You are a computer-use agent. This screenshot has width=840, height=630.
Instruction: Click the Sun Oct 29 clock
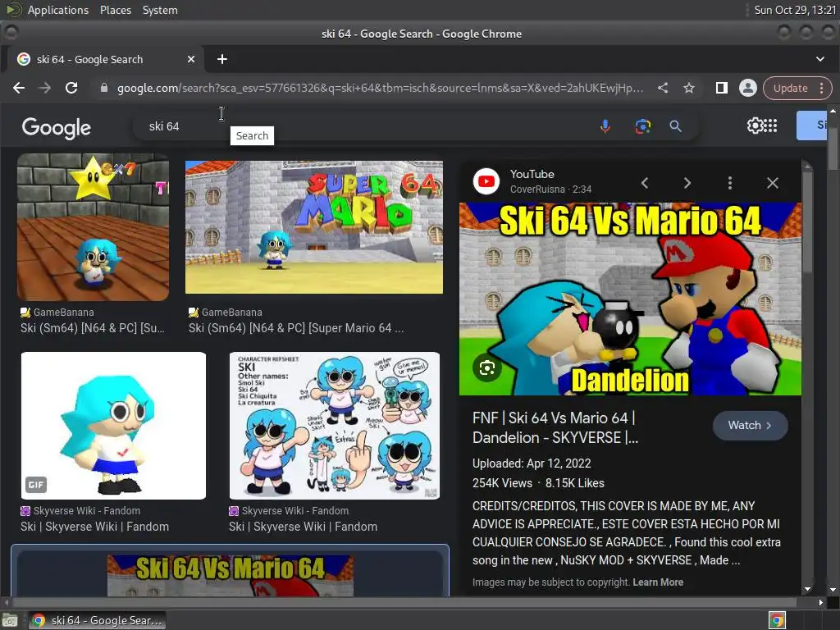point(795,10)
